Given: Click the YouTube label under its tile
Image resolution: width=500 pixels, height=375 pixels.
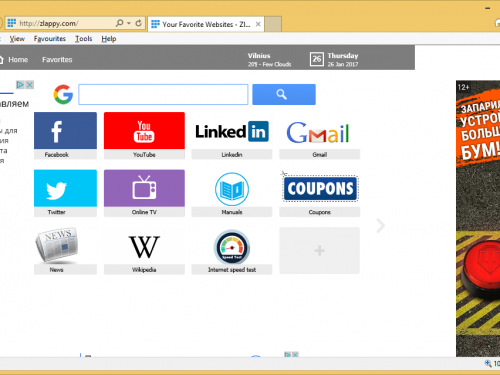Looking at the screenshot, I should [144, 155].
